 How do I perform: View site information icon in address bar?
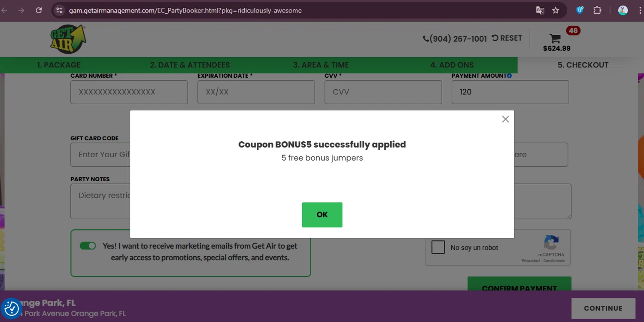(x=60, y=10)
